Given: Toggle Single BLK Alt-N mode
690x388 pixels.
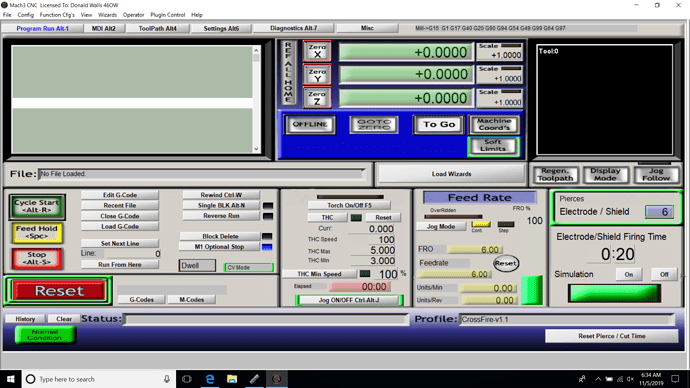Looking at the screenshot, I should click(x=221, y=205).
